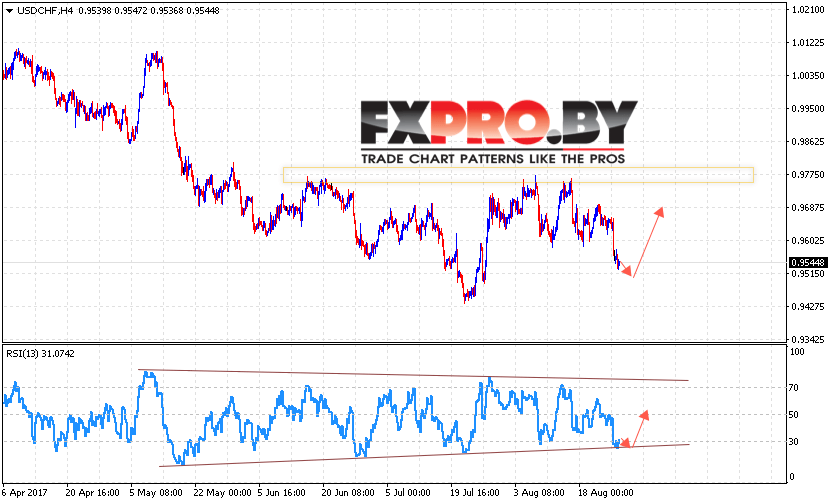Click the current price tag 0.95448
Viewport: 829px width, 504px height.
(x=808, y=263)
